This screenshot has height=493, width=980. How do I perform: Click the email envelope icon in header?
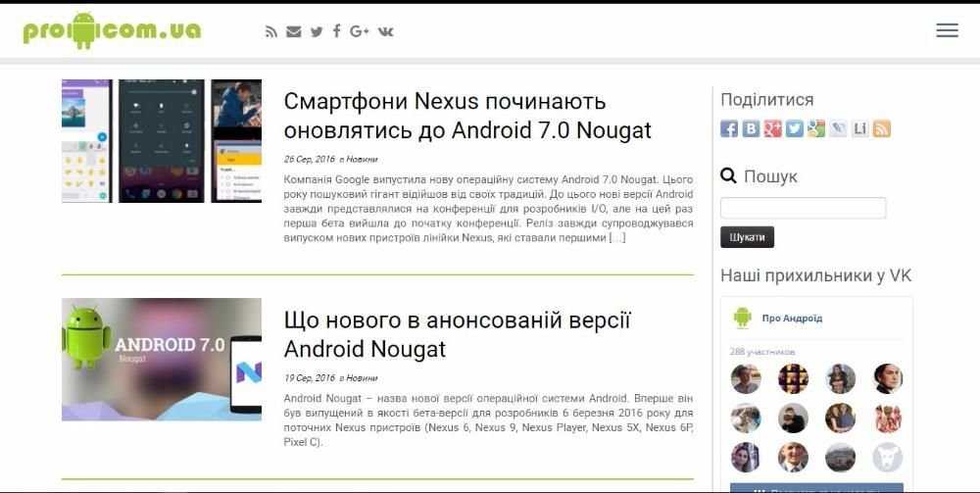(293, 31)
